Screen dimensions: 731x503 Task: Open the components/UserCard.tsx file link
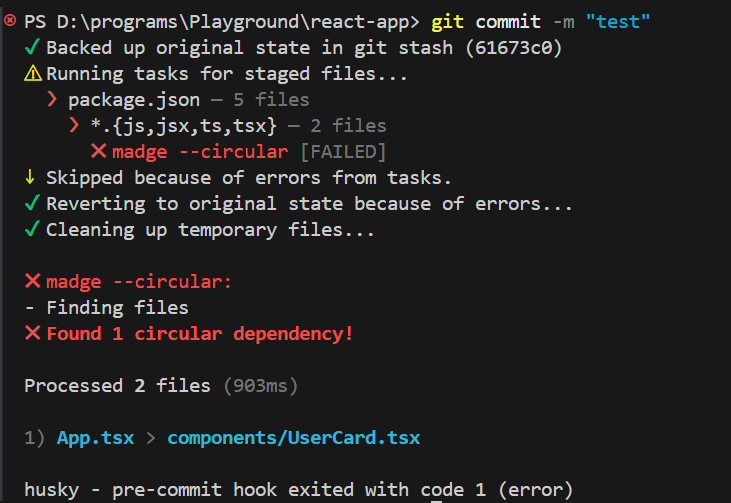[x=294, y=438]
